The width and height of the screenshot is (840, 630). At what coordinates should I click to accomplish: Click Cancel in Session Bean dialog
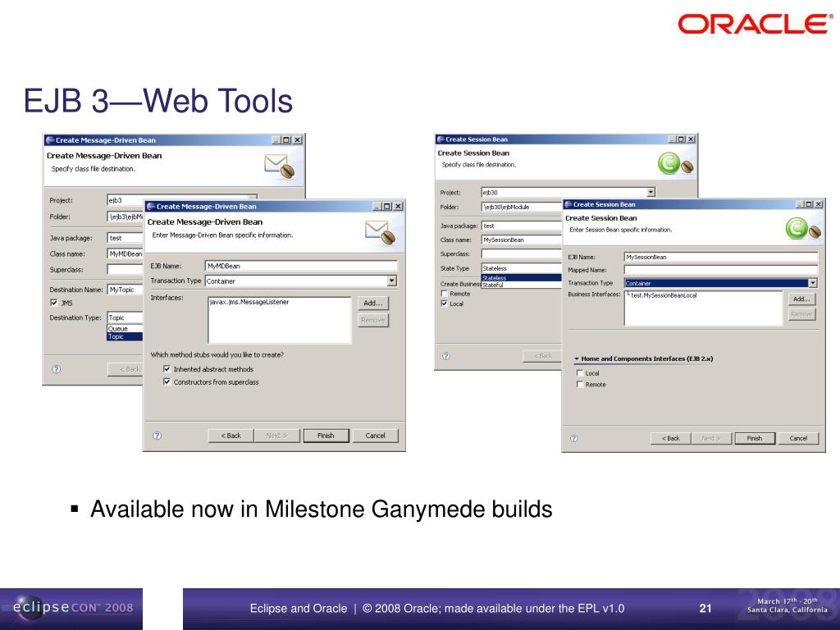coord(798,438)
